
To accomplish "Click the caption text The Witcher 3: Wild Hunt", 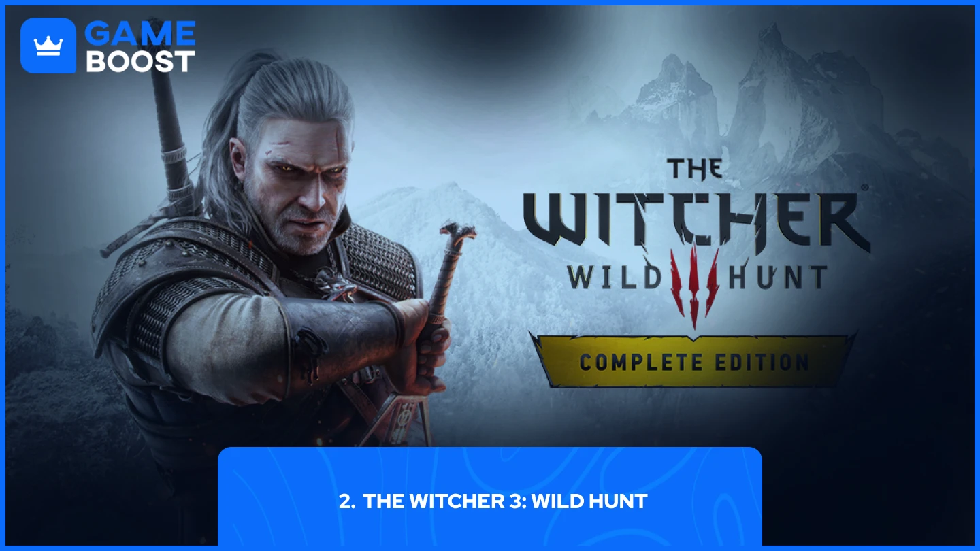I will 493,502.
